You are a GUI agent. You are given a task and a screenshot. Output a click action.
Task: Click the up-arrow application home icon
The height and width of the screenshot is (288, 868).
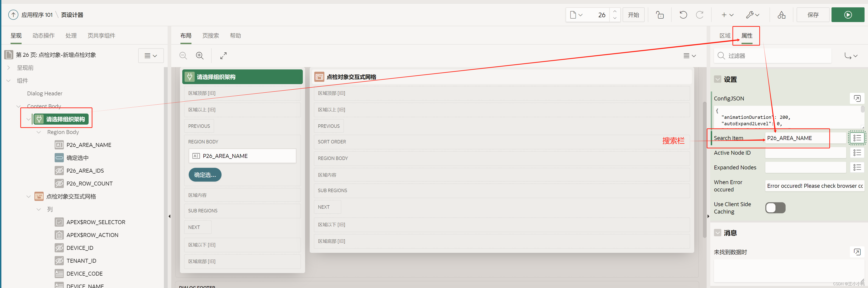[x=13, y=15]
